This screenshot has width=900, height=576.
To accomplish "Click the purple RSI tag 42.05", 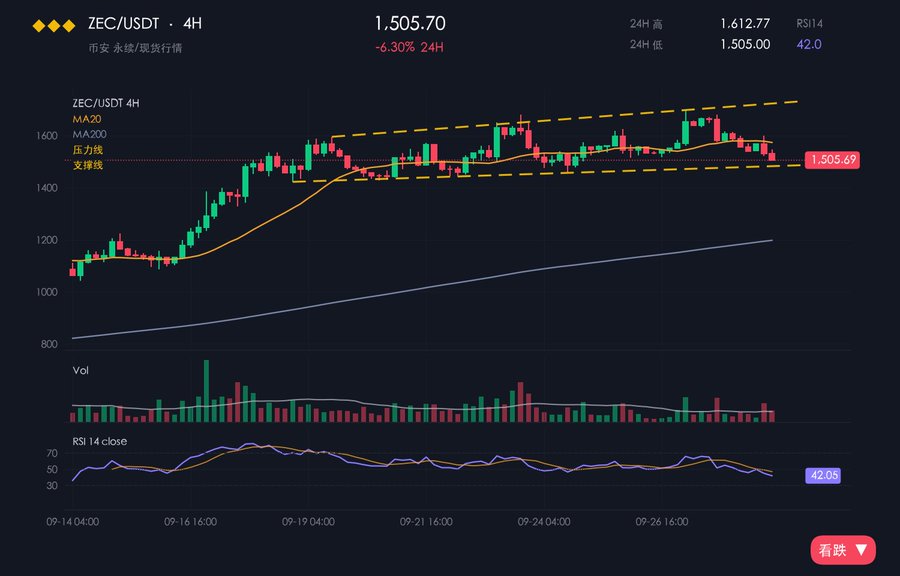I will [x=823, y=475].
